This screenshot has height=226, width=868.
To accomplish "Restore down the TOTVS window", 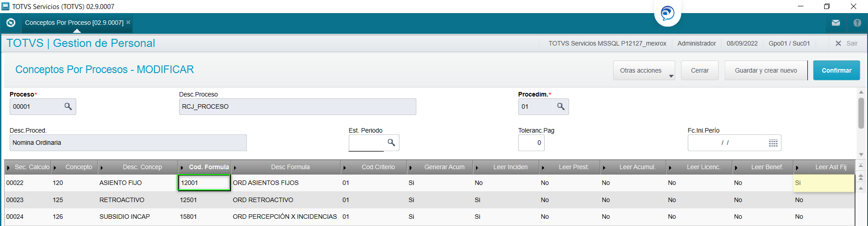I will 826,6.
